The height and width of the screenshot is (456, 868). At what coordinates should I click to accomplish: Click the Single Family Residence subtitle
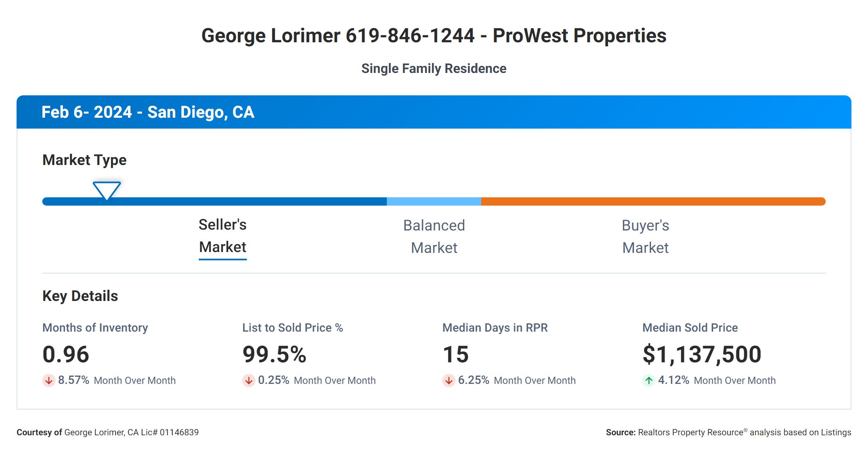(434, 68)
